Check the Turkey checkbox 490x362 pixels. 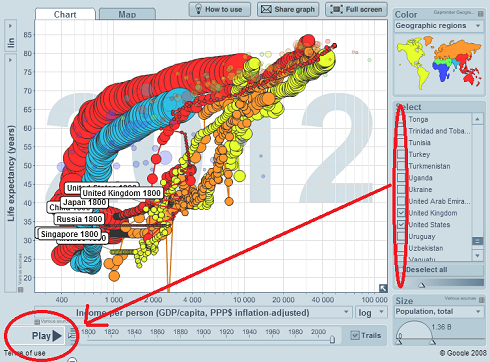[x=401, y=154]
